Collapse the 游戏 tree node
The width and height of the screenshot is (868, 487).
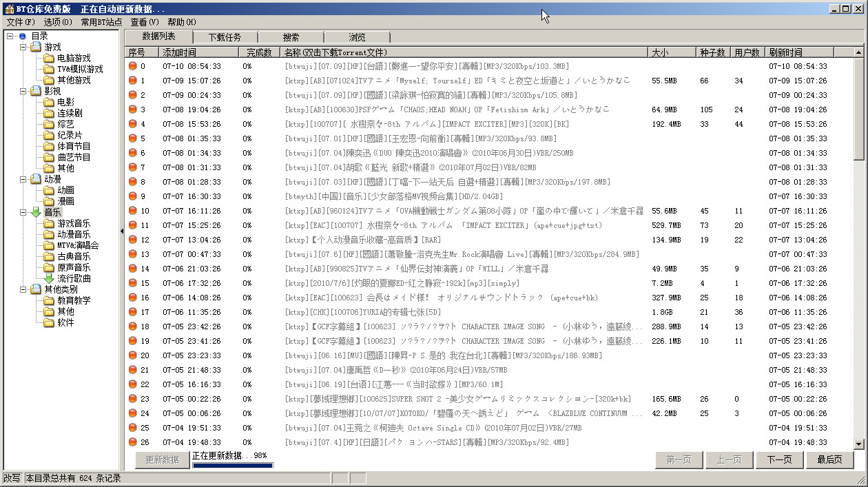tap(23, 48)
